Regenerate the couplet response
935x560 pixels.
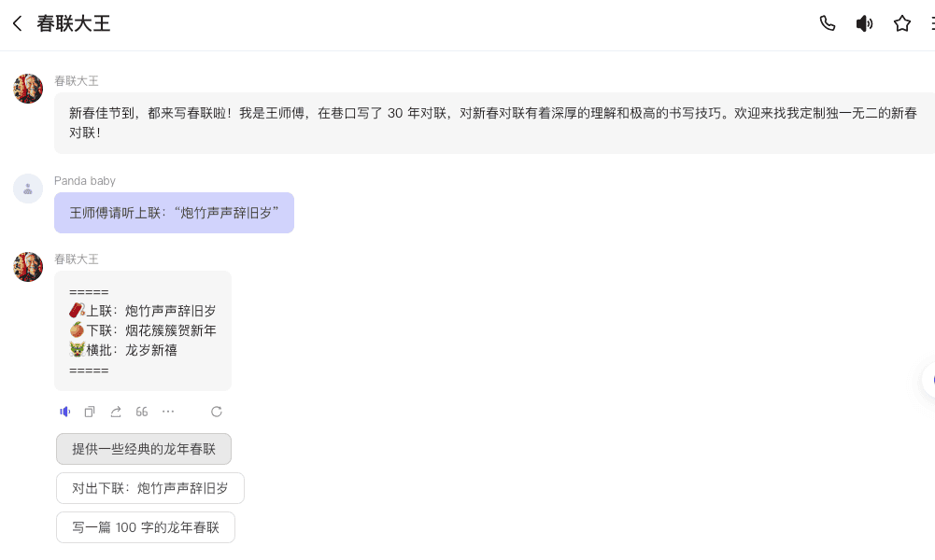217,412
